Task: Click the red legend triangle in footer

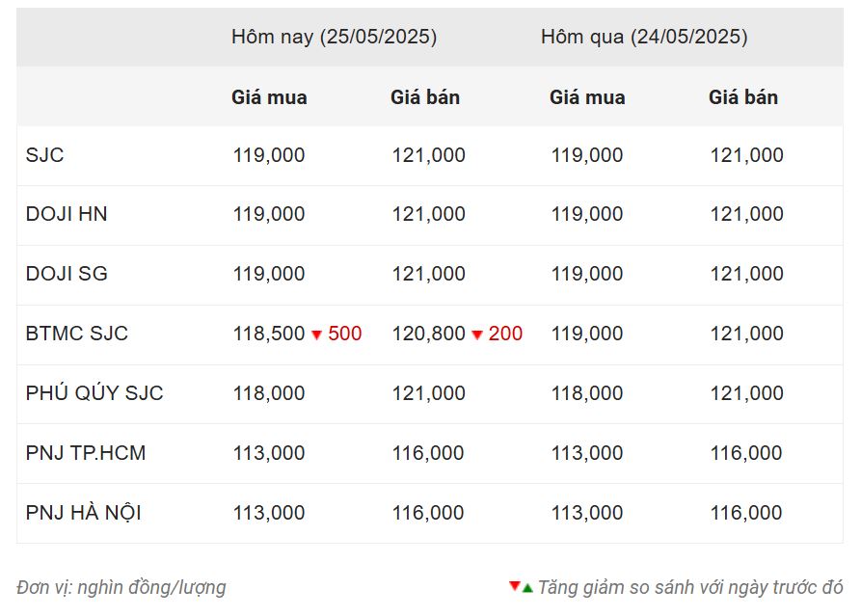Action: coord(515,586)
